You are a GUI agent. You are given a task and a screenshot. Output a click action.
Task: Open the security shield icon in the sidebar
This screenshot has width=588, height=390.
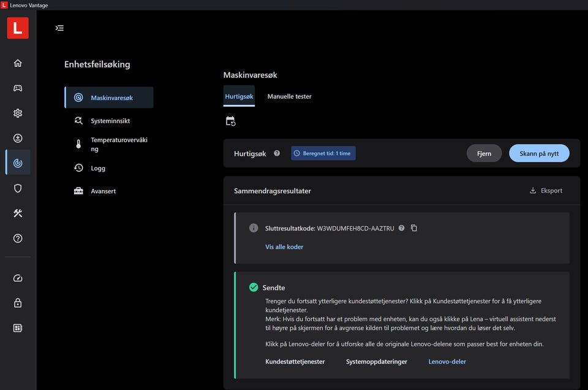click(18, 188)
